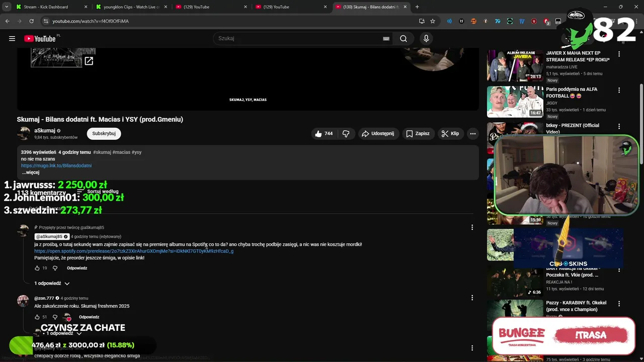The width and height of the screenshot is (644, 362).
Task: Close the second (129) YouTube tab
Action: point(325,7)
